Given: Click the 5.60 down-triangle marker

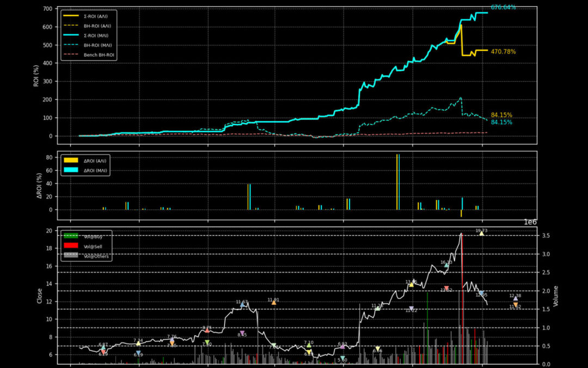Looking at the screenshot, I should tap(342, 358).
